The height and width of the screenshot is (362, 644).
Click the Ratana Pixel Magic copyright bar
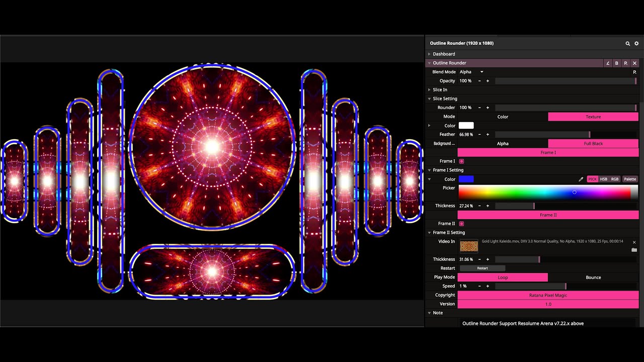pyautogui.click(x=548, y=295)
